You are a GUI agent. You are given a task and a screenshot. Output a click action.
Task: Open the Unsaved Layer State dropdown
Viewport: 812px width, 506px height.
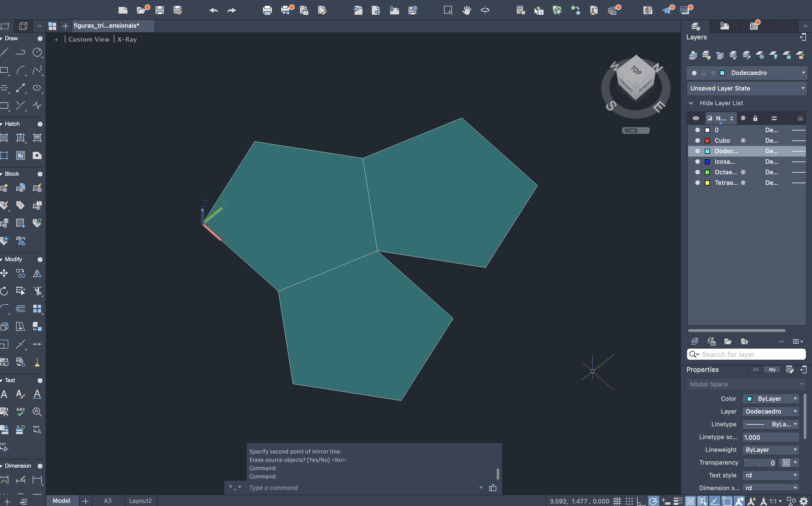click(x=746, y=88)
